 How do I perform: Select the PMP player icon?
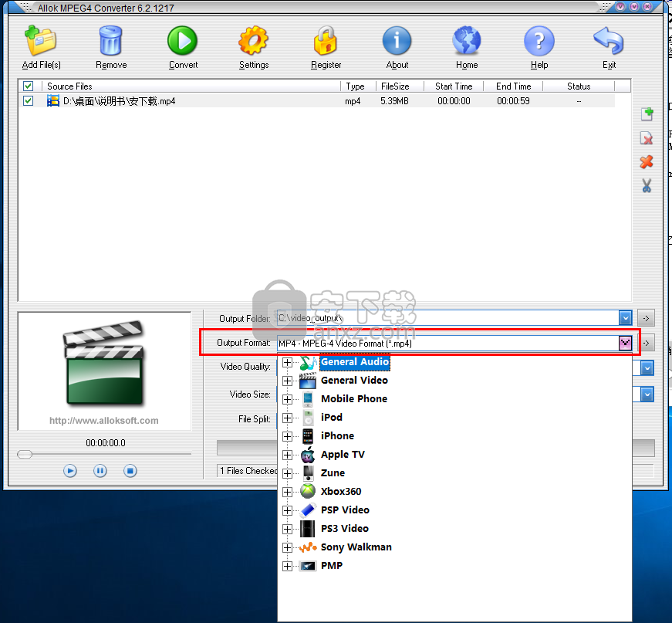pyautogui.click(x=308, y=566)
